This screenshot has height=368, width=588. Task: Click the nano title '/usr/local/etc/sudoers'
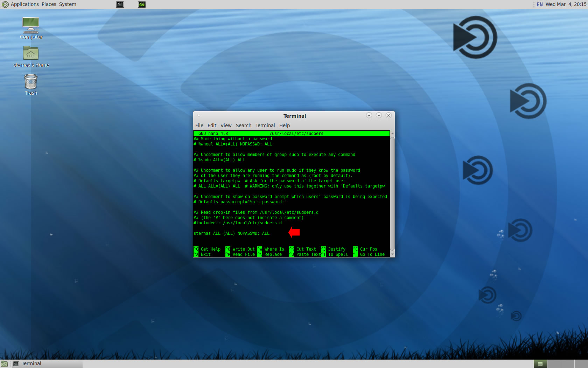pos(296,134)
